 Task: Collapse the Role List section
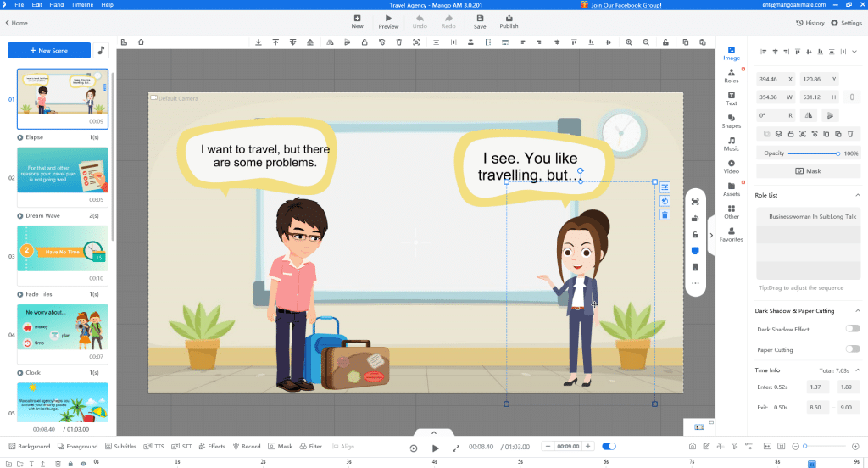[x=857, y=195]
